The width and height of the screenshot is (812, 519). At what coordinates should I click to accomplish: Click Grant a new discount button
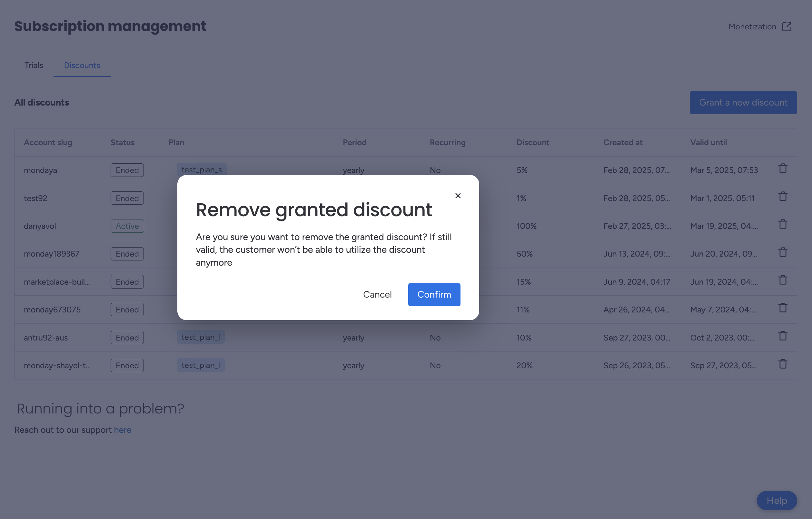click(x=743, y=103)
